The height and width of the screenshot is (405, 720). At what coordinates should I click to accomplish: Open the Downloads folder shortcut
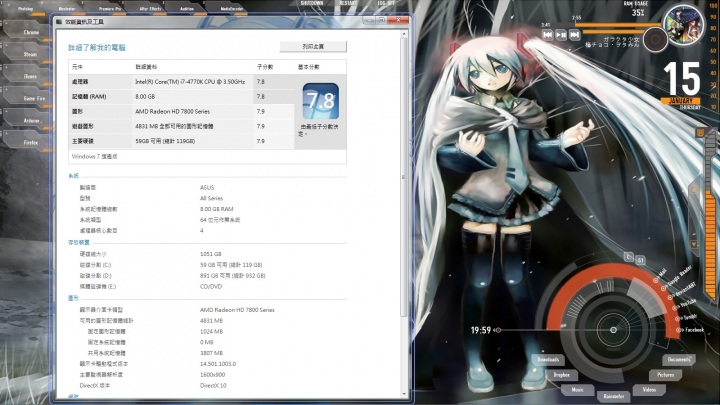[548, 360]
